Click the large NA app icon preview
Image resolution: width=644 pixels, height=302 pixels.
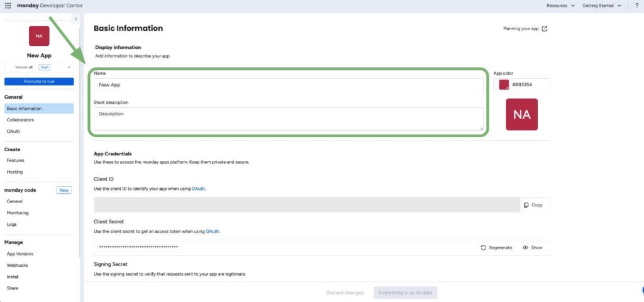coord(521,115)
